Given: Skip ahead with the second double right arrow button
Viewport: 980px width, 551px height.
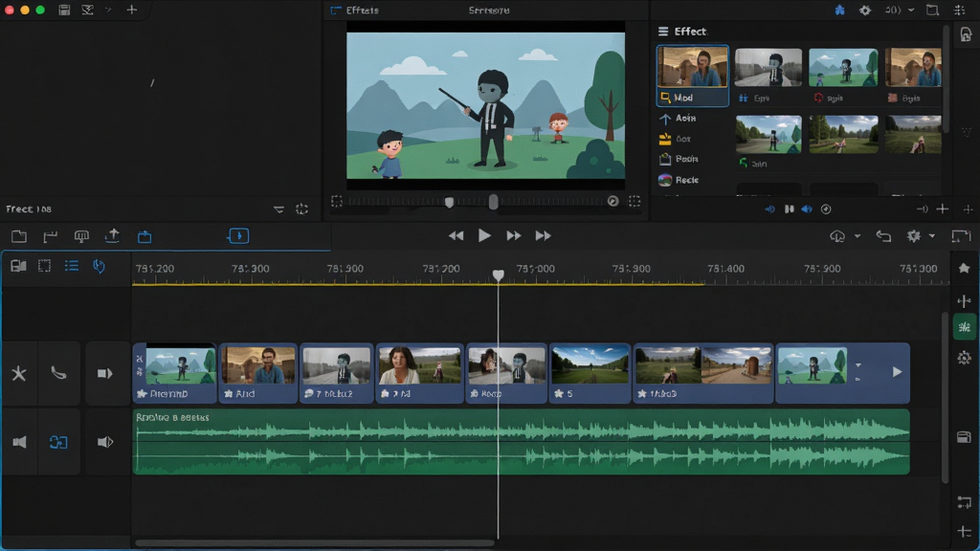Looking at the screenshot, I should [x=544, y=235].
